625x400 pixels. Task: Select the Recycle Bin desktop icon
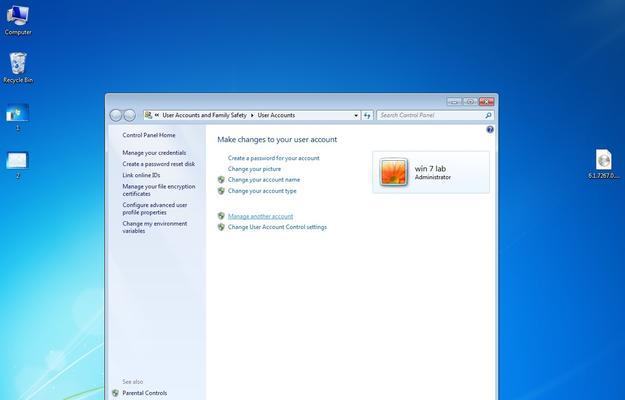pyautogui.click(x=18, y=68)
